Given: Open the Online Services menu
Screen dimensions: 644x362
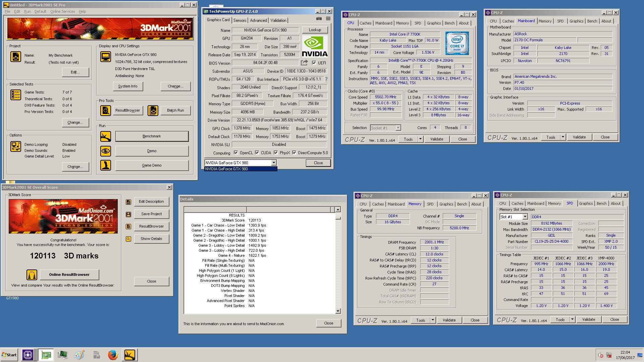Looking at the screenshot, I should pos(62,11).
